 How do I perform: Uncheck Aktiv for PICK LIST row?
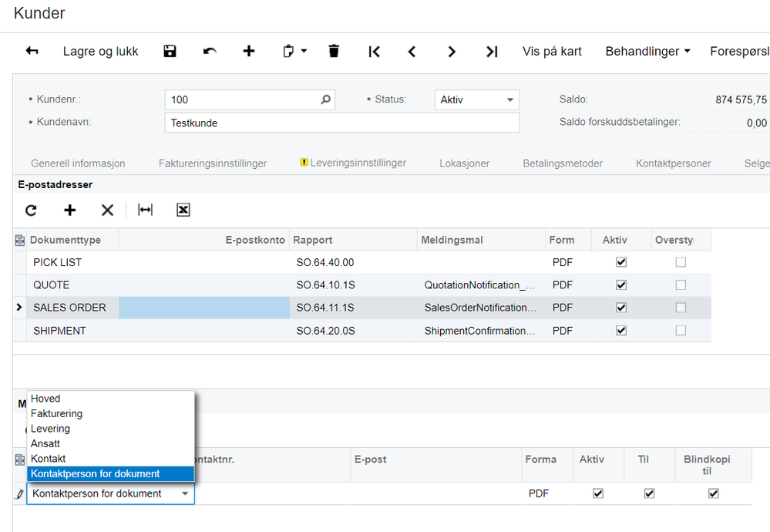621,262
